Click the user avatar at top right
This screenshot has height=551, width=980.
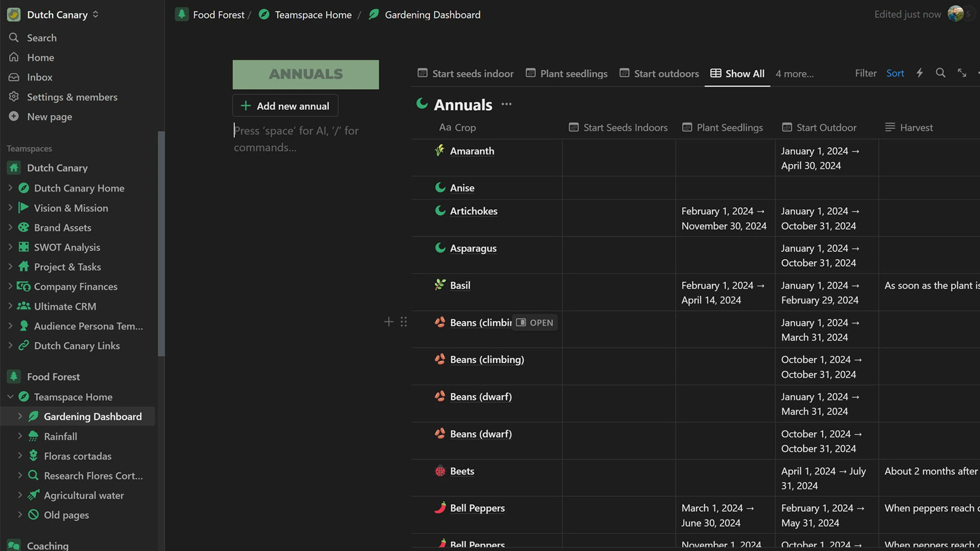[x=955, y=14]
